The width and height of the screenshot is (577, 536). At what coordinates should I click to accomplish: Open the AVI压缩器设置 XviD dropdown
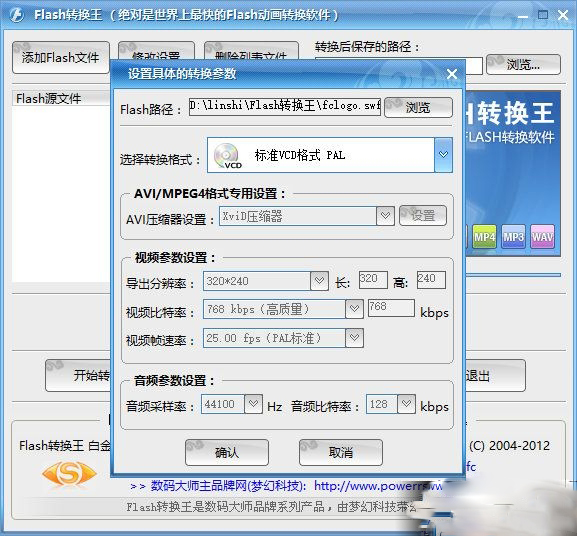pyautogui.click(x=385, y=216)
